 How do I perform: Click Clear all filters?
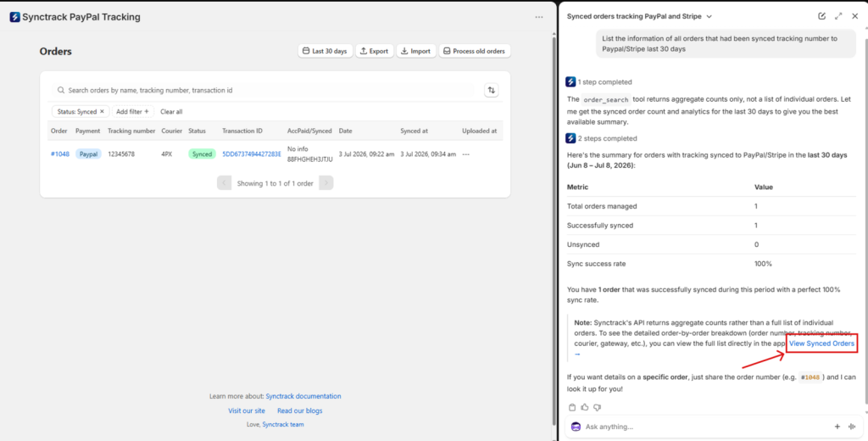point(171,111)
